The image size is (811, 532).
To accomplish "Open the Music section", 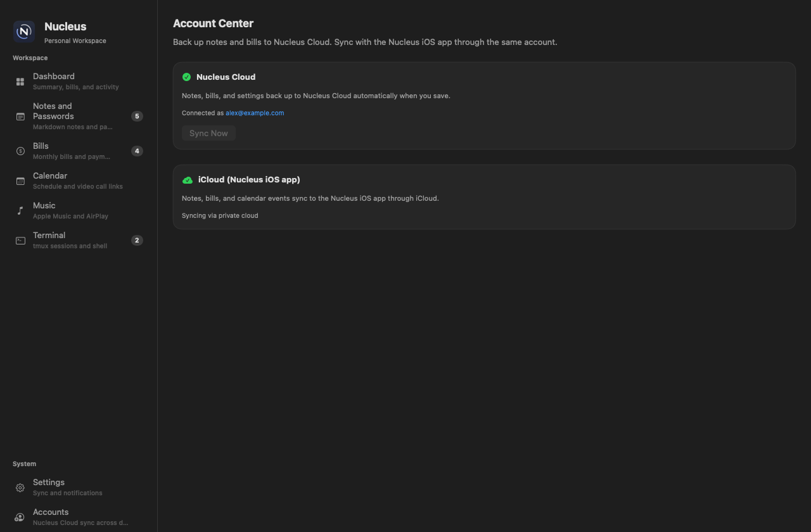I will [79, 210].
